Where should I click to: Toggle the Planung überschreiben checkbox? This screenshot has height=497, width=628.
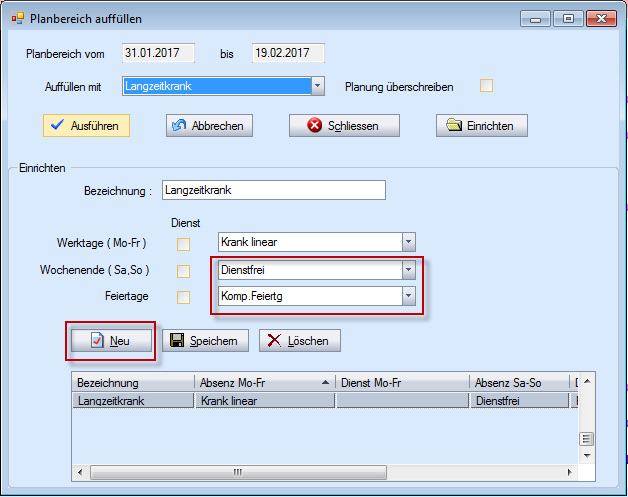coord(487,86)
